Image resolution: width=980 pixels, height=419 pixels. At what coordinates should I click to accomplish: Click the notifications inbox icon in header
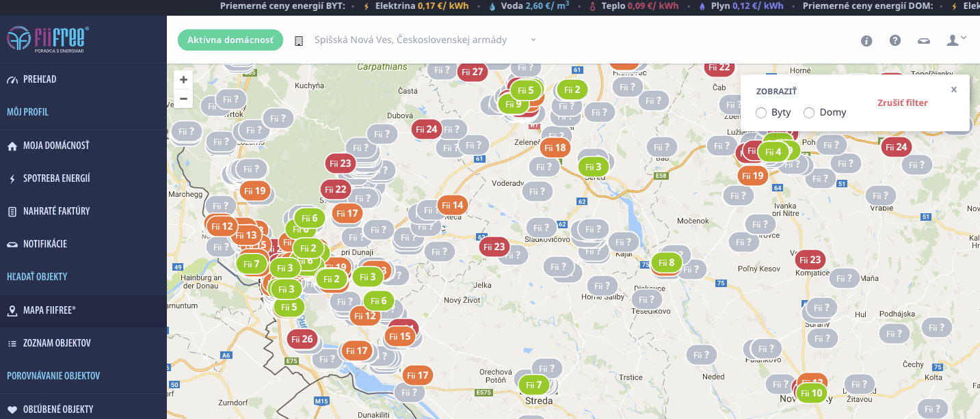click(924, 40)
